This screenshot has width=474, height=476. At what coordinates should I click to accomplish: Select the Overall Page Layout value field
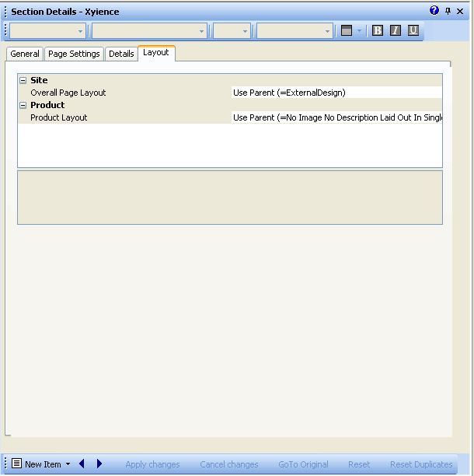[336, 93]
